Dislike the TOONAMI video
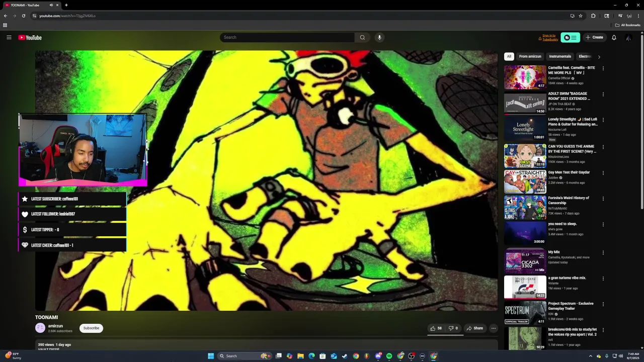 (453, 328)
